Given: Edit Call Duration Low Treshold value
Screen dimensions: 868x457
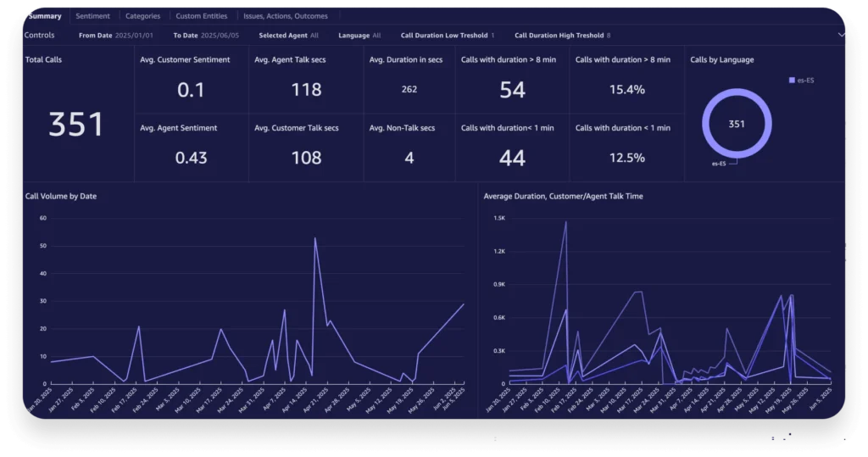Looking at the screenshot, I should 492,36.
